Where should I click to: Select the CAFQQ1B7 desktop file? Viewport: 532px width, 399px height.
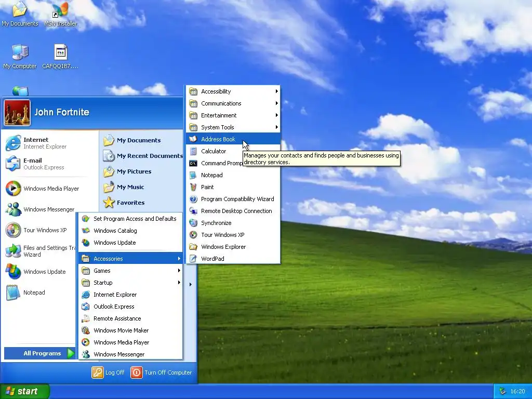point(60,56)
